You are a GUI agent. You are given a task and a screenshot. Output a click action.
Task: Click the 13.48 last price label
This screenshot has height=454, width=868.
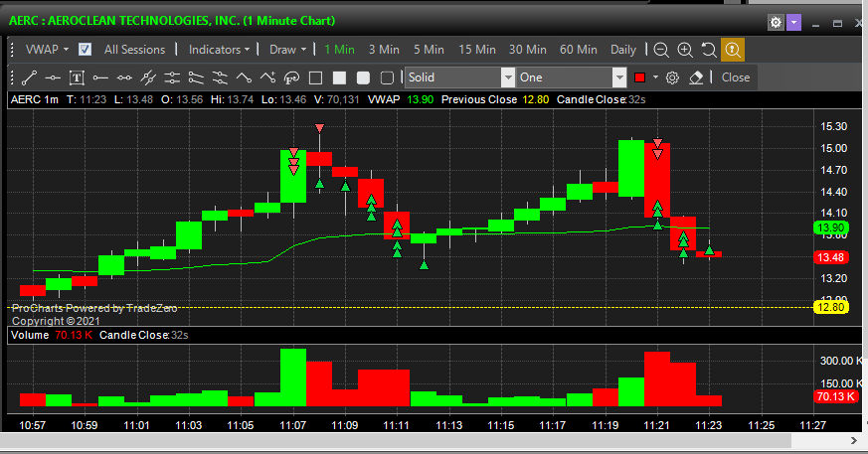coord(831,257)
